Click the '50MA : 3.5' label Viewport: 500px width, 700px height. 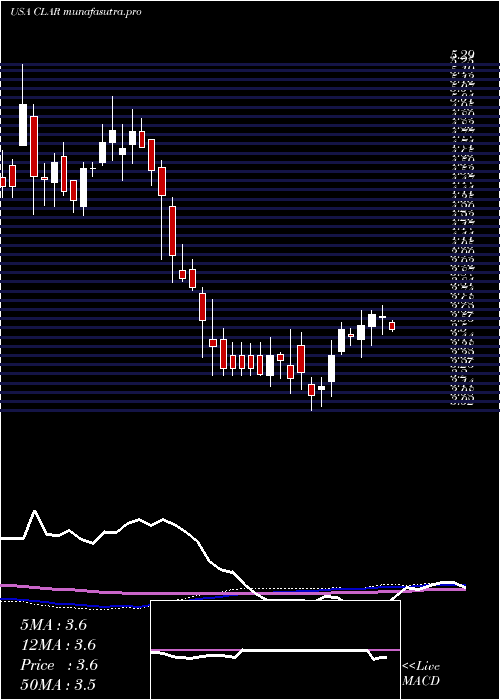(x=58, y=685)
